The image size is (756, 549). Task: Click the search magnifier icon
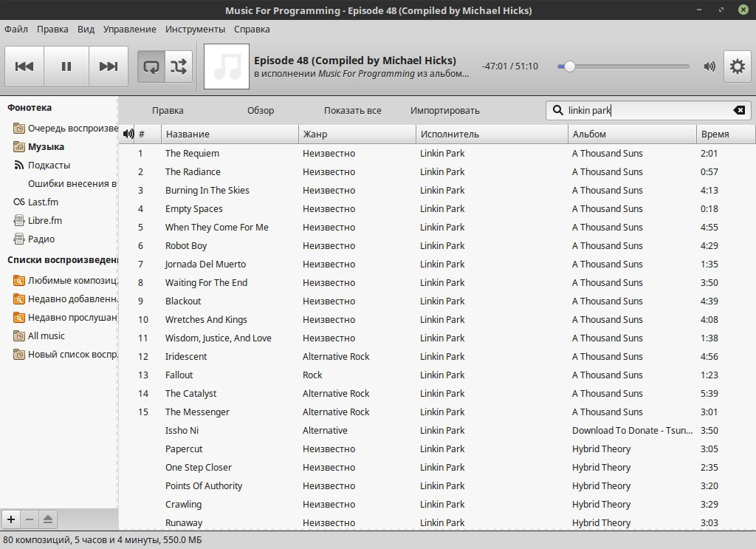tap(558, 111)
